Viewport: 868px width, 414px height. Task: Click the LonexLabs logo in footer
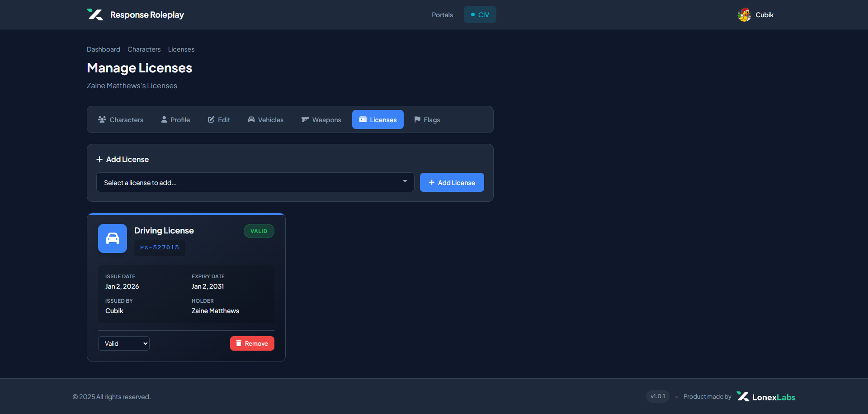(x=766, y=397)
